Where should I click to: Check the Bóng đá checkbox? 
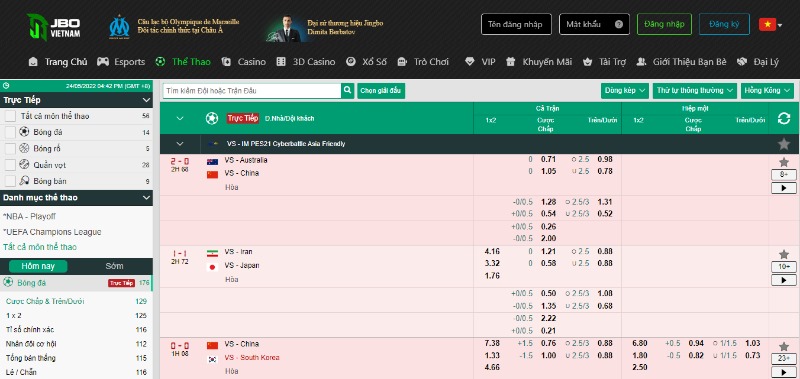pos(10,133)
